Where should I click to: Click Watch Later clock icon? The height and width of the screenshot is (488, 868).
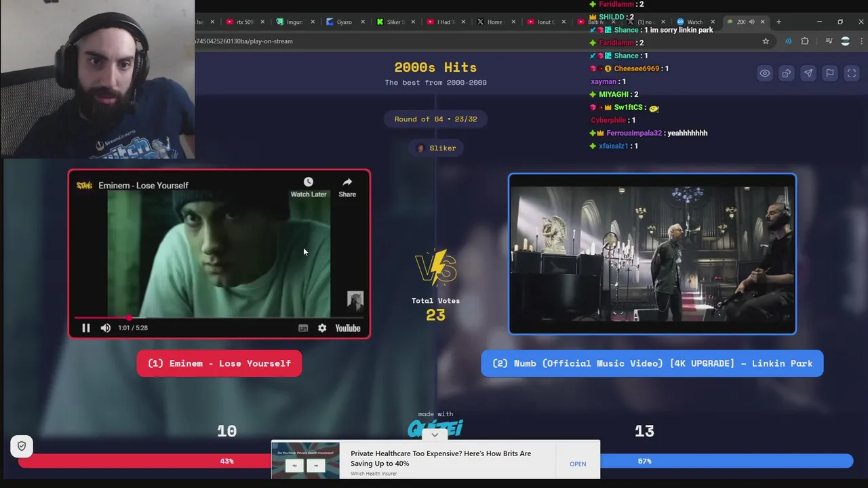coord(309,182)
